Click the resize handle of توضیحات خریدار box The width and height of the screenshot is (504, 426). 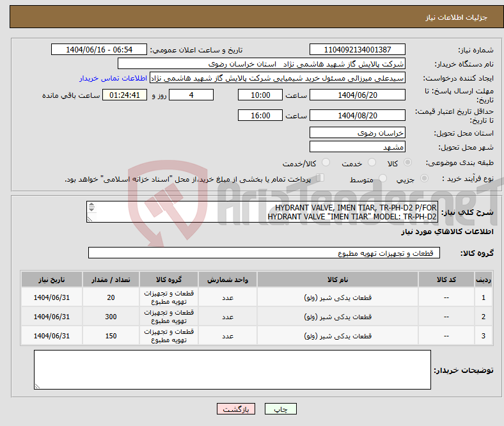[38, 385]
